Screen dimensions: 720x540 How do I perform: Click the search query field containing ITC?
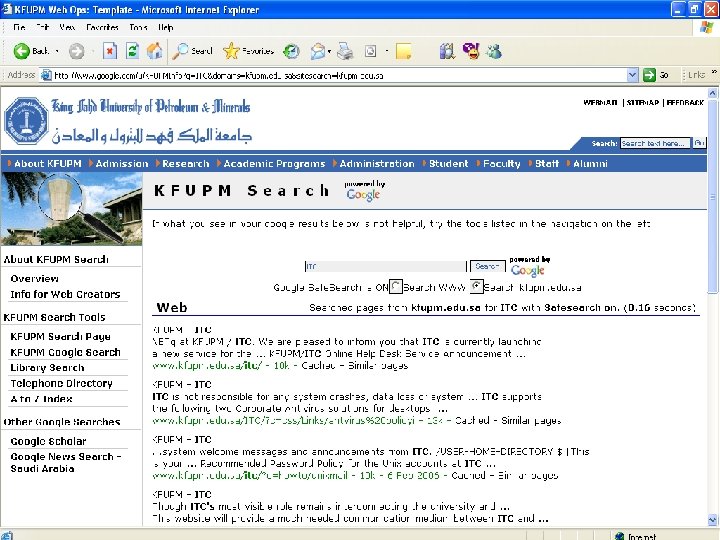(x=385, y=266)
